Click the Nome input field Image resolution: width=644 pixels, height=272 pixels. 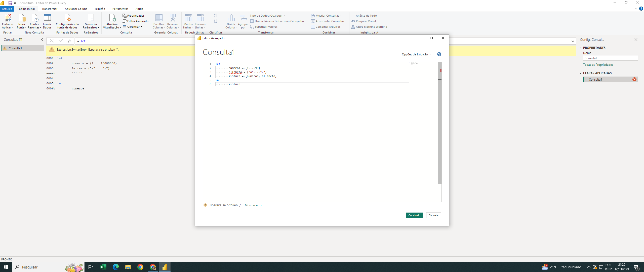pyautogui.click(x=611, y=58)
